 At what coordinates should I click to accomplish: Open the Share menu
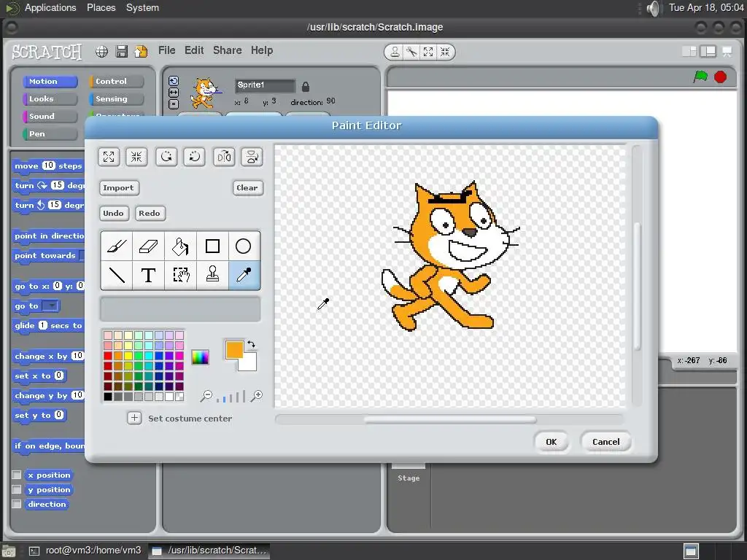(228, 50)
